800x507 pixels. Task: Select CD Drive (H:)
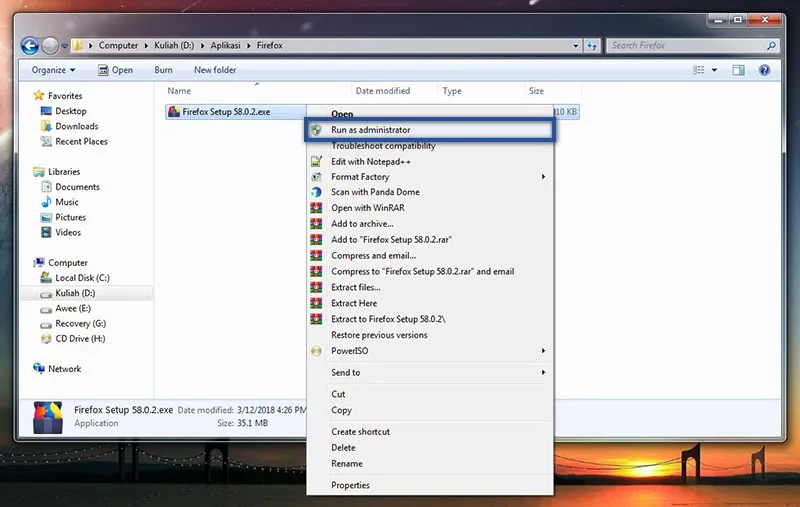click(73, 339)
